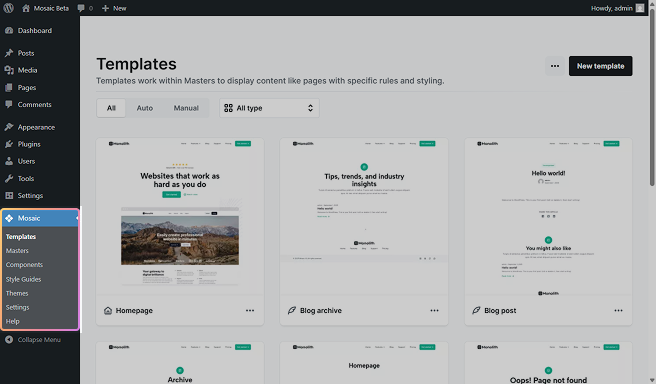Select the Mosaic menu heading
656x384 pixels.
tap(40, 218)
